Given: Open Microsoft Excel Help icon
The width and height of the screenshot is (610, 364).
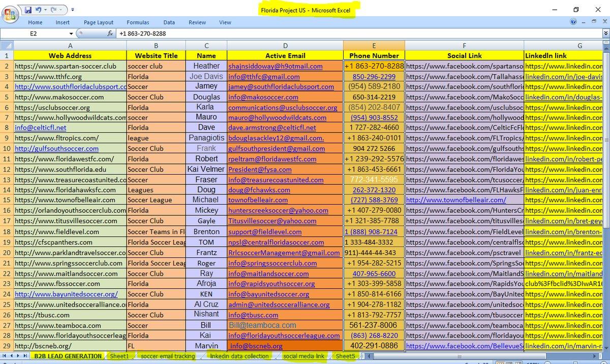Looking at the screenshot, I should click(573, 22).
